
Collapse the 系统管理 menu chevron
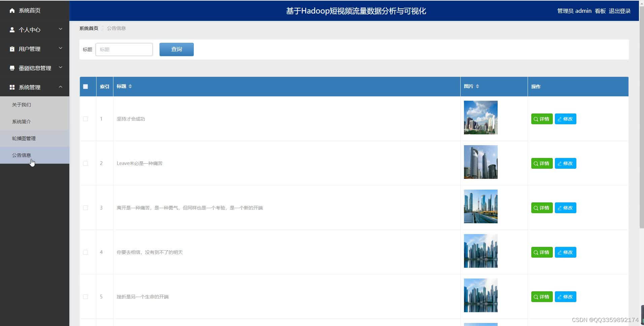[x=61, y=87]
